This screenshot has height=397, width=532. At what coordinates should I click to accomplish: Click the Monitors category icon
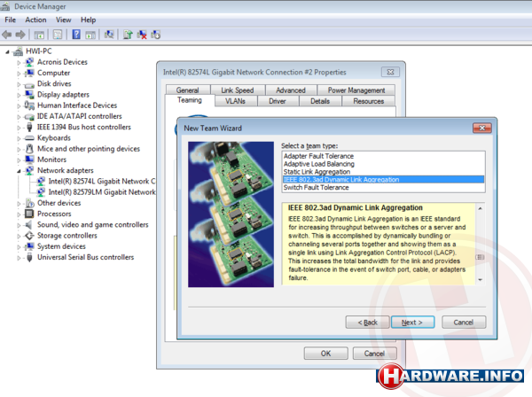(x=29, y=160)
